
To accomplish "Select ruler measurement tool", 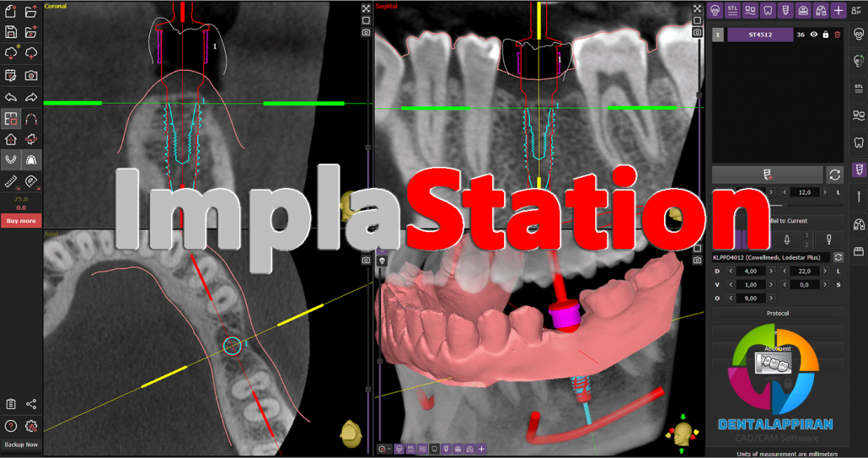I will click(x=10, y=181).
